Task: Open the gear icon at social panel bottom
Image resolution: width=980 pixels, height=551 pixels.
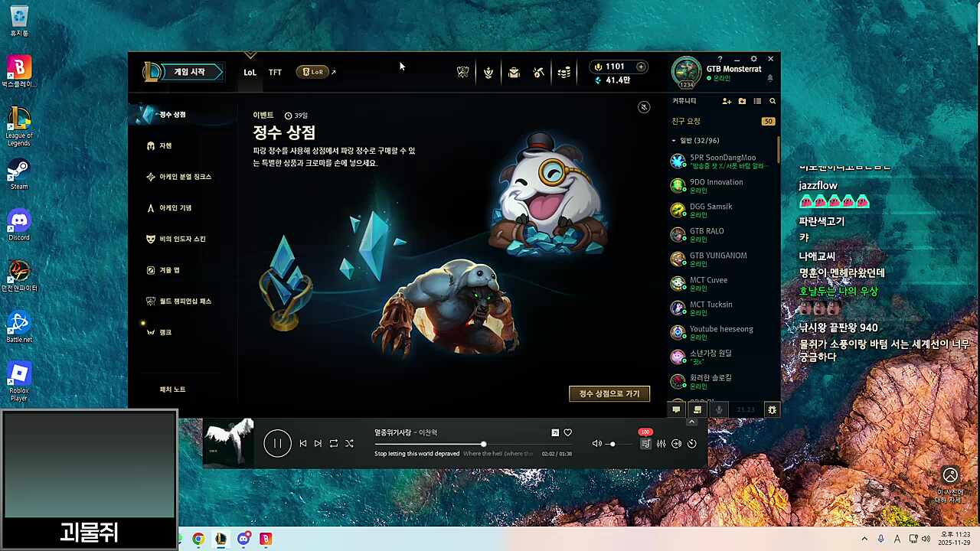Action: [772, 409]
